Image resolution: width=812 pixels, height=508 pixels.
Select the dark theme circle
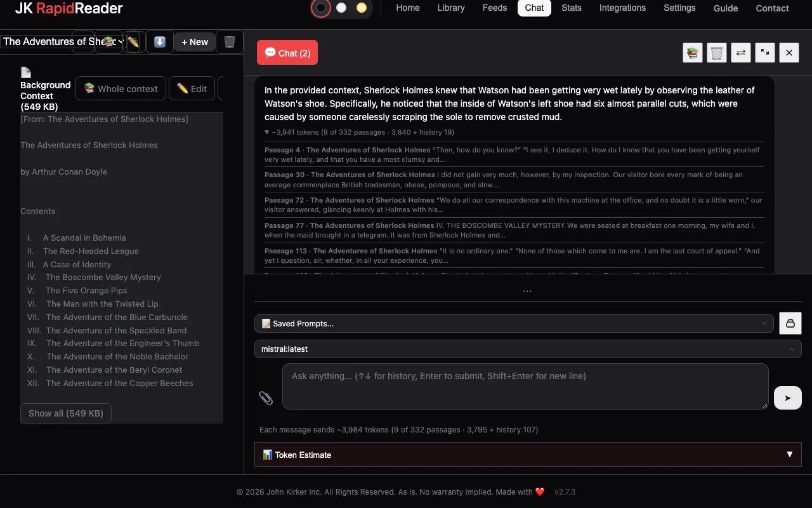tap(321, 8)
